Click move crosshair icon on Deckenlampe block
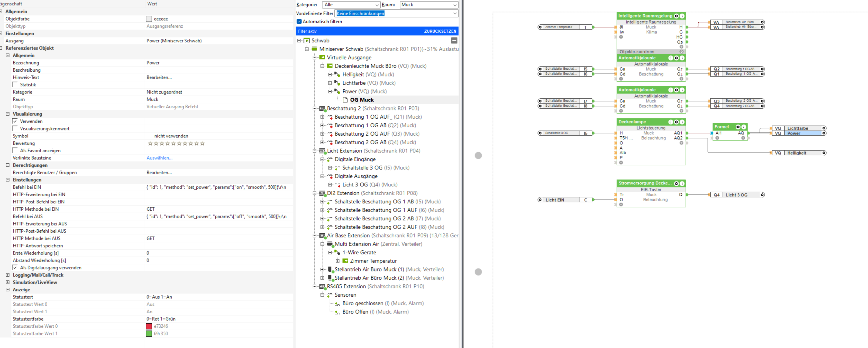 (671, 122)
